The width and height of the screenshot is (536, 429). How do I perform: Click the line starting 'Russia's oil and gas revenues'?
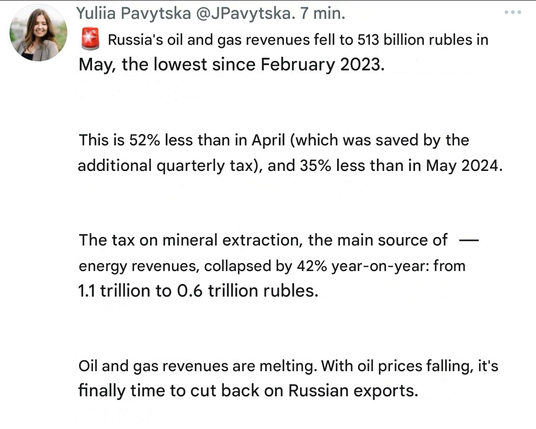(x=298, y=40)
